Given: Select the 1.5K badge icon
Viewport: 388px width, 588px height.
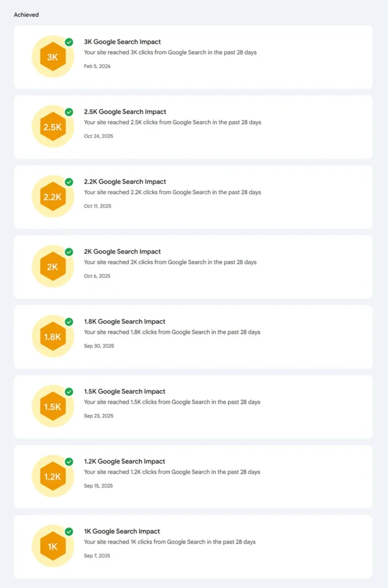Looking at the screenshot, I should coord(52,406).
